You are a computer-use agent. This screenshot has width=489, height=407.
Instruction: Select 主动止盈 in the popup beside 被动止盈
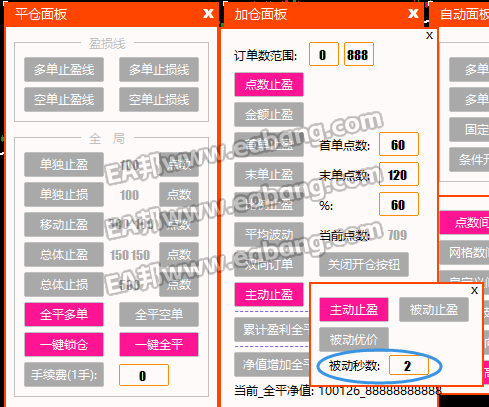click(x=354, y=309)
